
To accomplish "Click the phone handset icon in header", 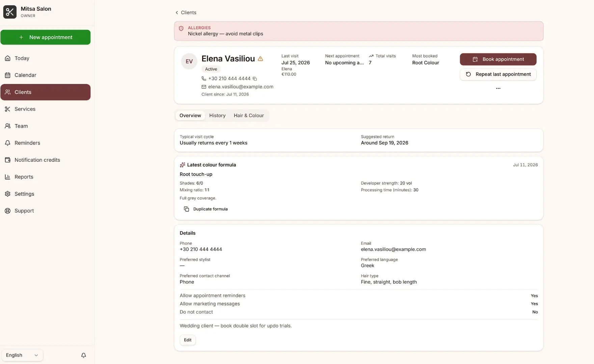I will [x=204, y=79].
